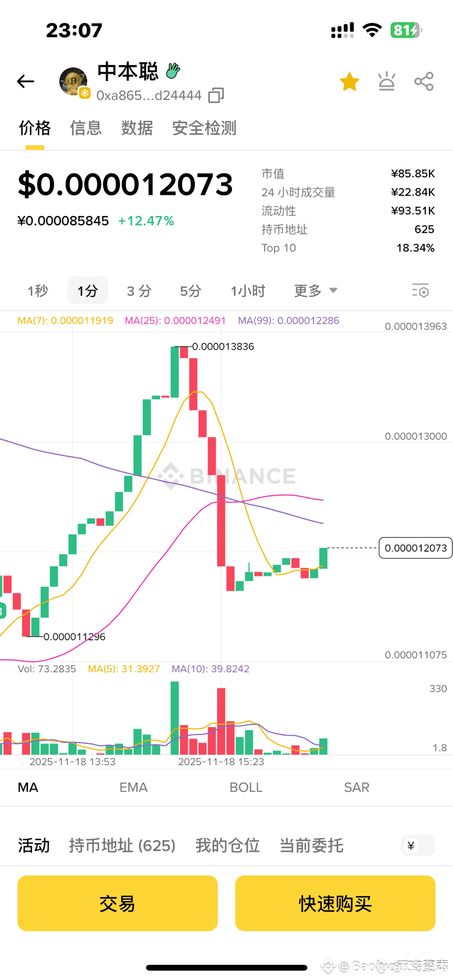Tap the 交易 trade button
The height and width of the screenshot is (980, 453).
[117, 903]
